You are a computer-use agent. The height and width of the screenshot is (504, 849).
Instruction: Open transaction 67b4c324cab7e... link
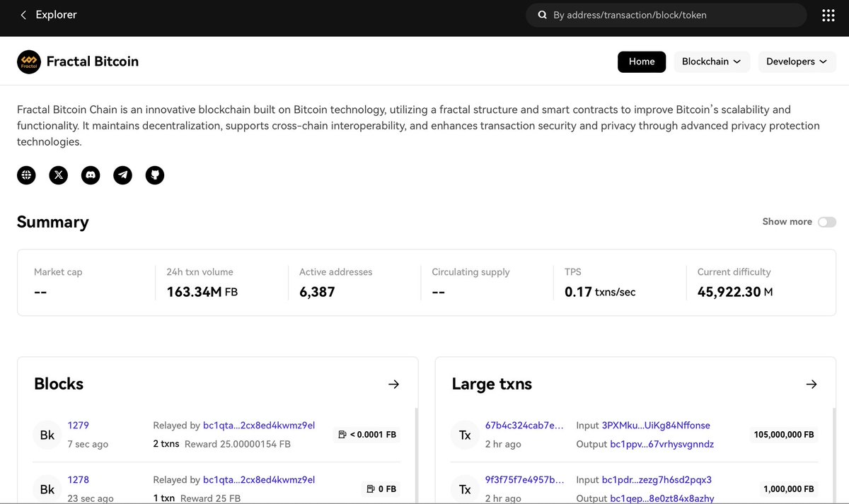(x=524, y=426)
